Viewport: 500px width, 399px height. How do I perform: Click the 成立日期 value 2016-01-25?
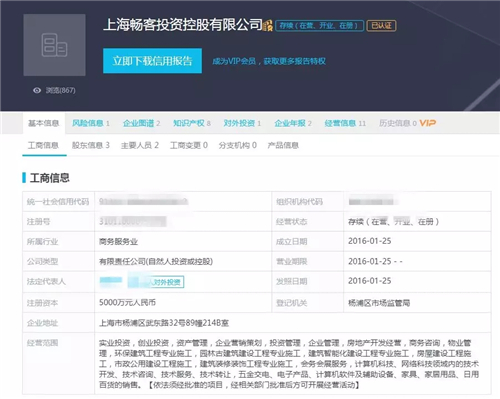coord(370,241)
